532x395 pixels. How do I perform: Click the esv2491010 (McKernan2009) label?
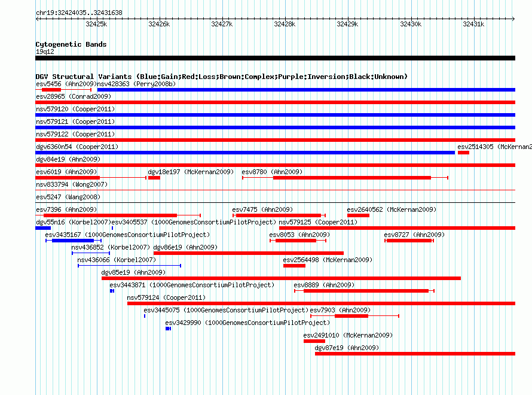coord(348,335)
